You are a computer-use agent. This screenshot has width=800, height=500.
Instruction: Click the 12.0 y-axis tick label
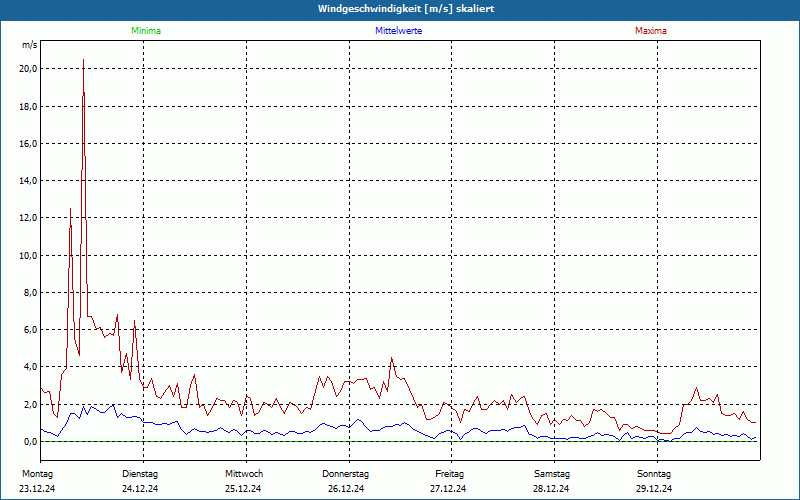(x=28, y=218)
